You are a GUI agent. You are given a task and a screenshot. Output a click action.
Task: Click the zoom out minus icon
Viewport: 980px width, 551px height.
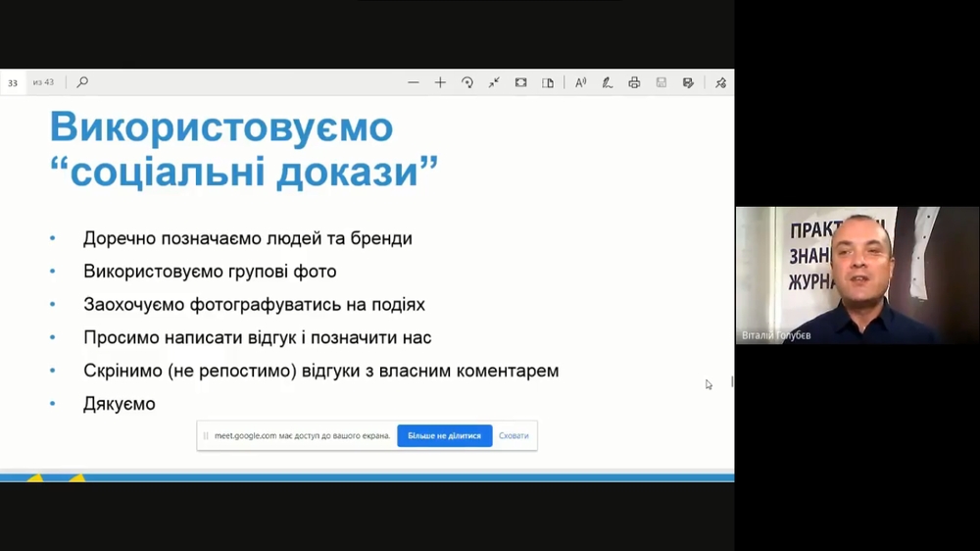tap(414, 83)
